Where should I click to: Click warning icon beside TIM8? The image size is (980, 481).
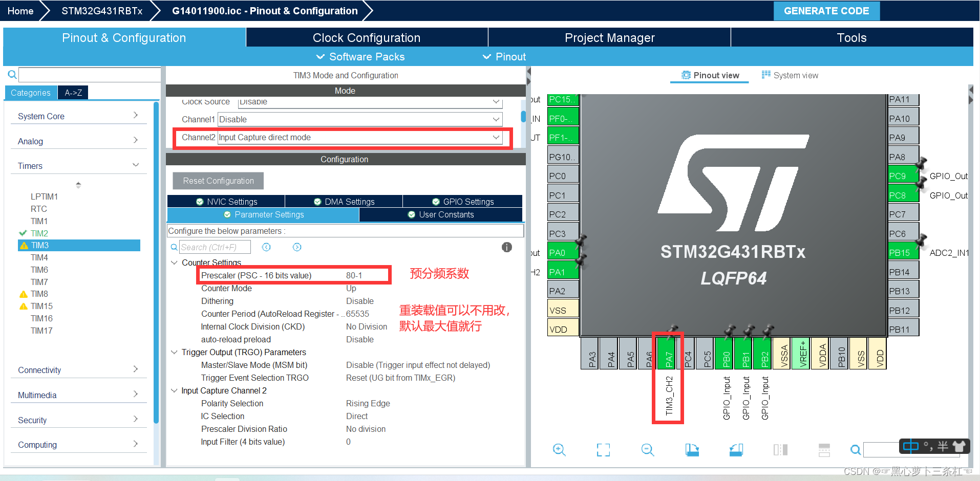pyautogui.click(x=23, y=294)
